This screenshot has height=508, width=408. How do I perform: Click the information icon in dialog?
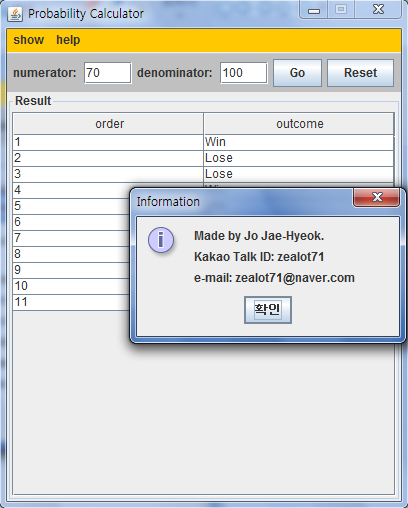[x=161, y=240]
